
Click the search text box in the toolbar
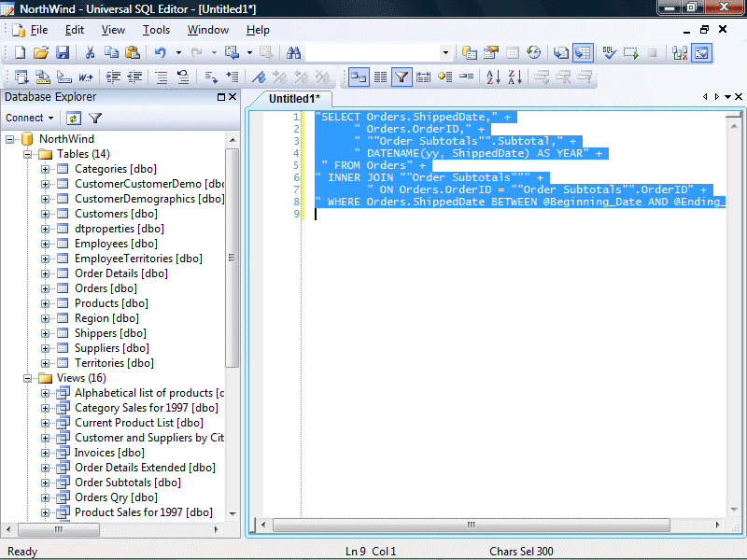(373, 53)
